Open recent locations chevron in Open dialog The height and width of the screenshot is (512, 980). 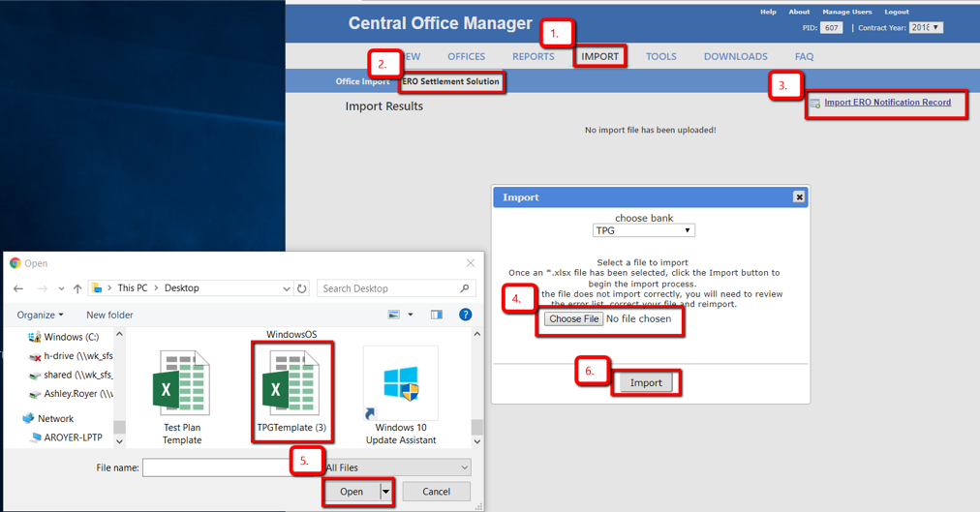[x=61, y=288]
